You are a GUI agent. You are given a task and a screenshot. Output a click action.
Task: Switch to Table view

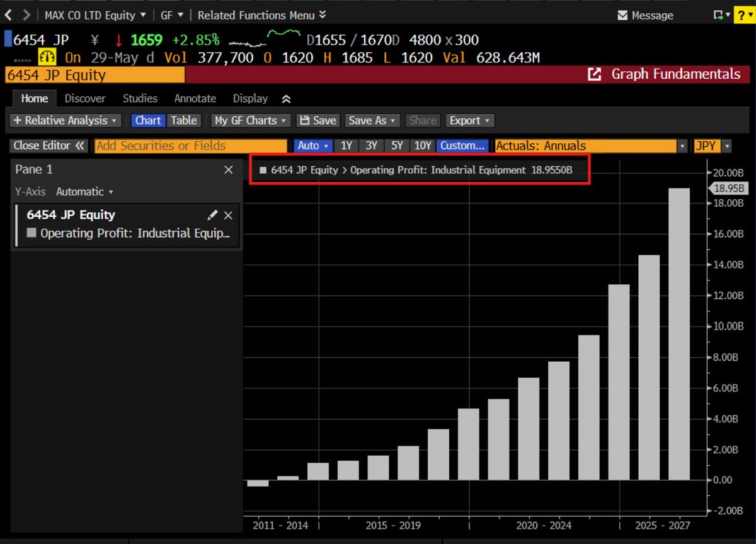[183, 120]
